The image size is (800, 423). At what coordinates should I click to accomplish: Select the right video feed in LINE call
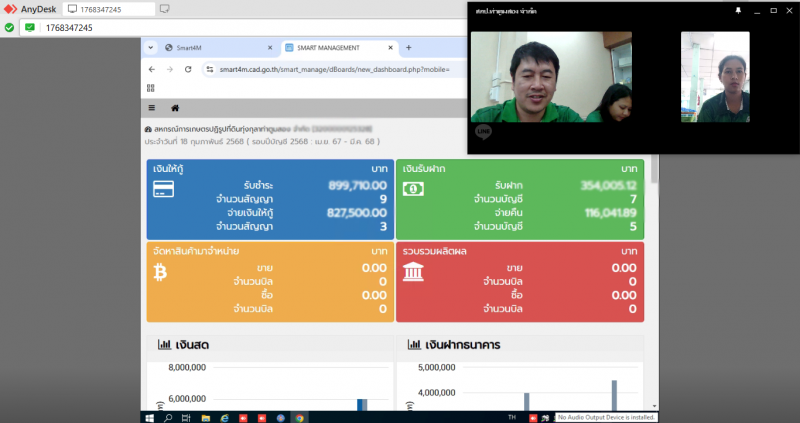point(715,77)
